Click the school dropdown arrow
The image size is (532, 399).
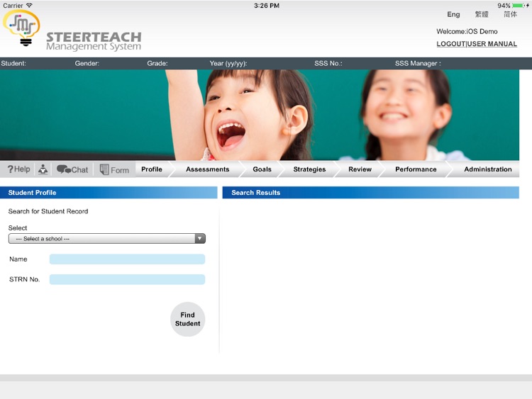(200, 239)
